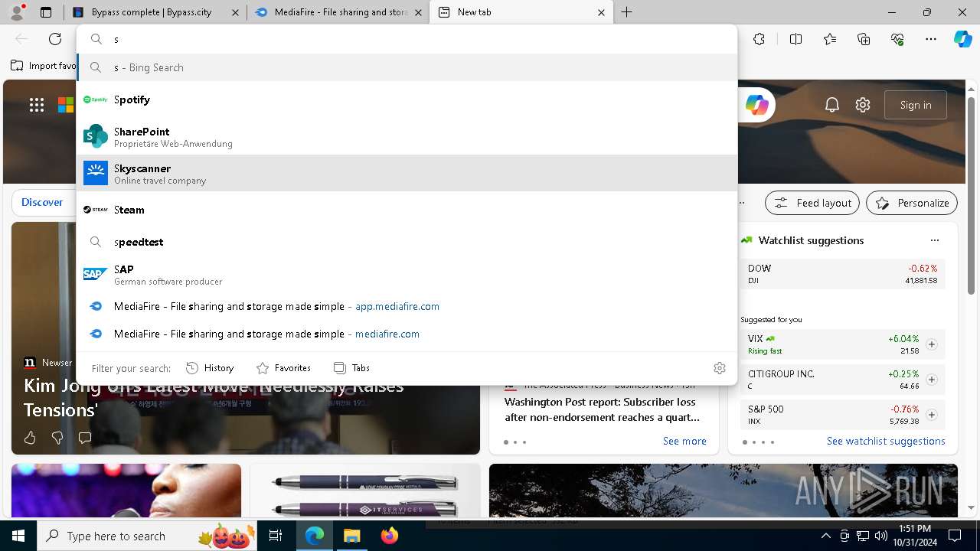
Task: Search for speedtest suggestion
Action: click(x=407, y=242)
